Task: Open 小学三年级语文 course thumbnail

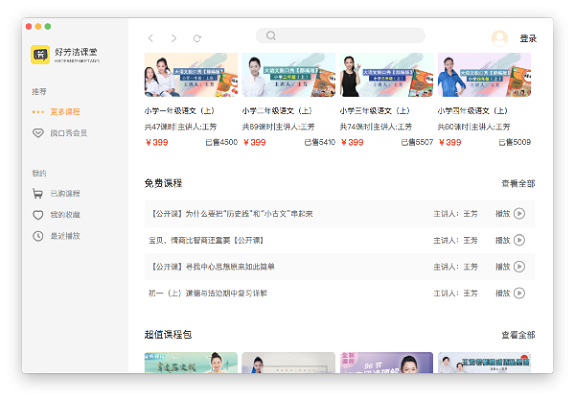Action: [387, 75]
